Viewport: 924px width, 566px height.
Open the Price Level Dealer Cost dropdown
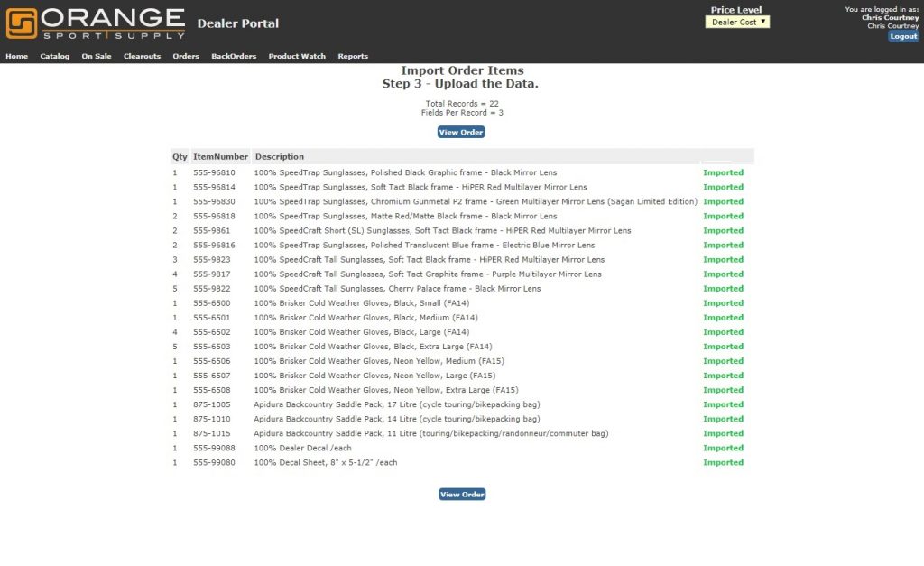tap(737, 22)
